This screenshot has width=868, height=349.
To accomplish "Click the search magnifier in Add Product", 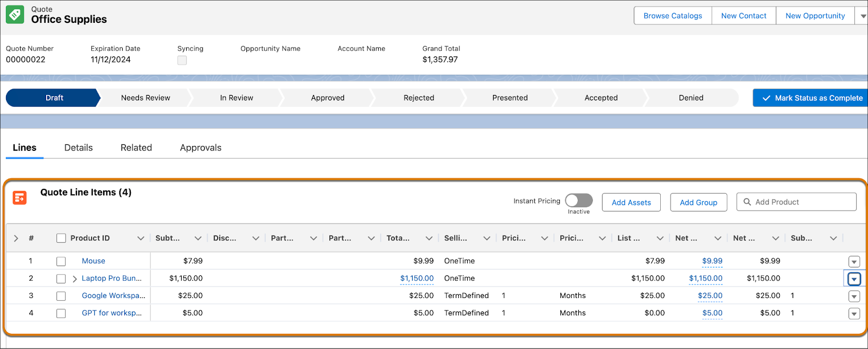I will 747,202.
